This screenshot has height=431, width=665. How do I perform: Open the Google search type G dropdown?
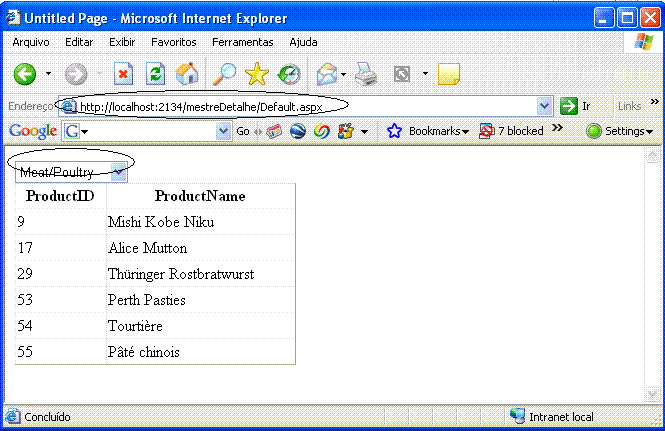(x=76, y=131)
